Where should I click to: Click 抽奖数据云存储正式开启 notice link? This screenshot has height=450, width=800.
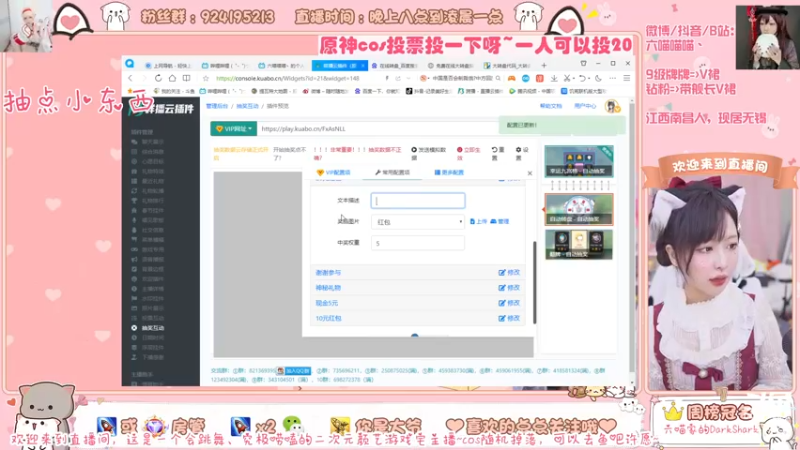(241, 153)
